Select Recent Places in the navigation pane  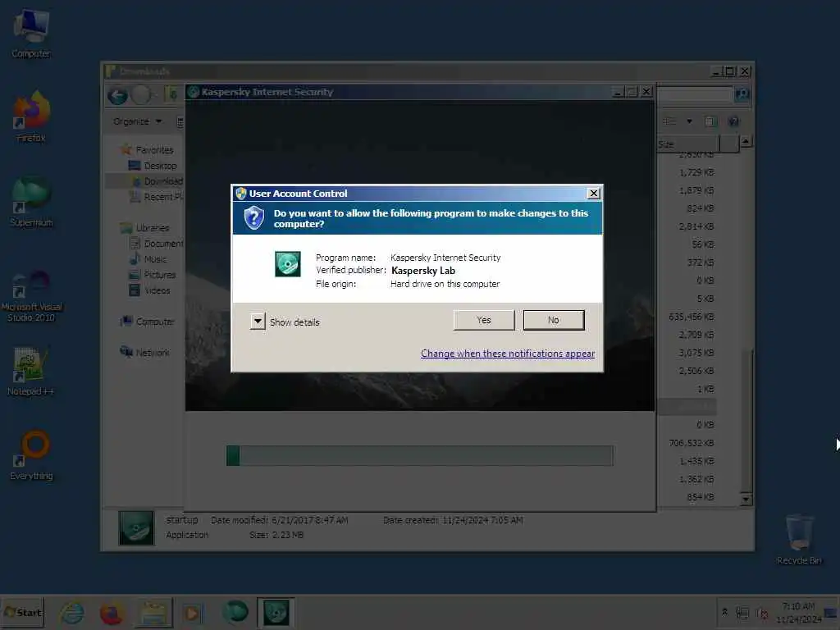157,197
